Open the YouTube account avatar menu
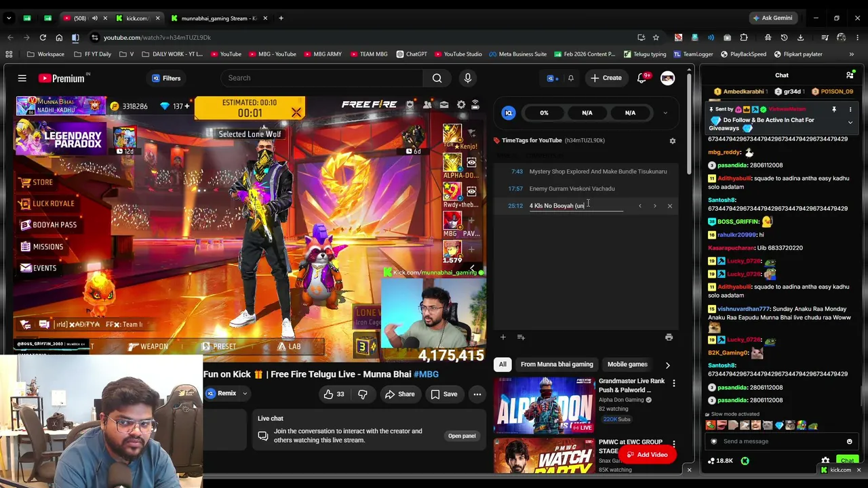This screenshot has width=868, height=488. pyautogui.click(x=668, y=78)
